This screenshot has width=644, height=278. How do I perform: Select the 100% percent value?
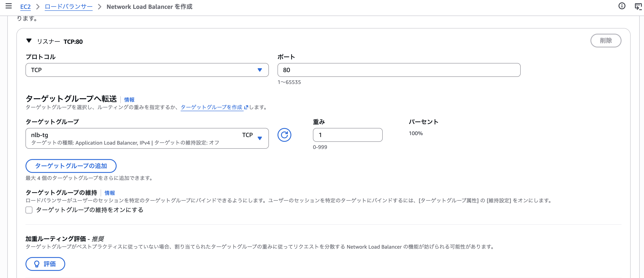[416, 133]
